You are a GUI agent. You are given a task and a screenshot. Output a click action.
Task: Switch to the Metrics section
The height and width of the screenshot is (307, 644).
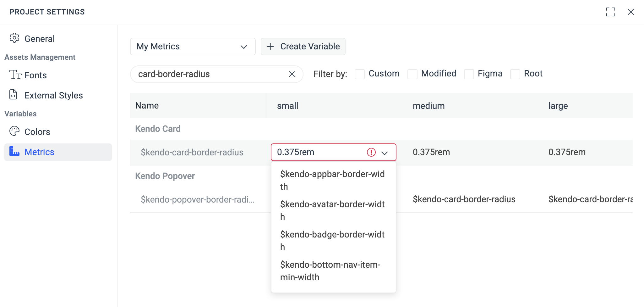(x=40, y=152)
